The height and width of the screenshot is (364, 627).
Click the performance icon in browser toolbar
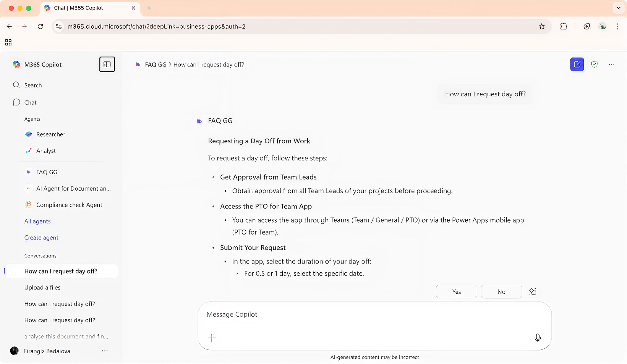[586, 26]
